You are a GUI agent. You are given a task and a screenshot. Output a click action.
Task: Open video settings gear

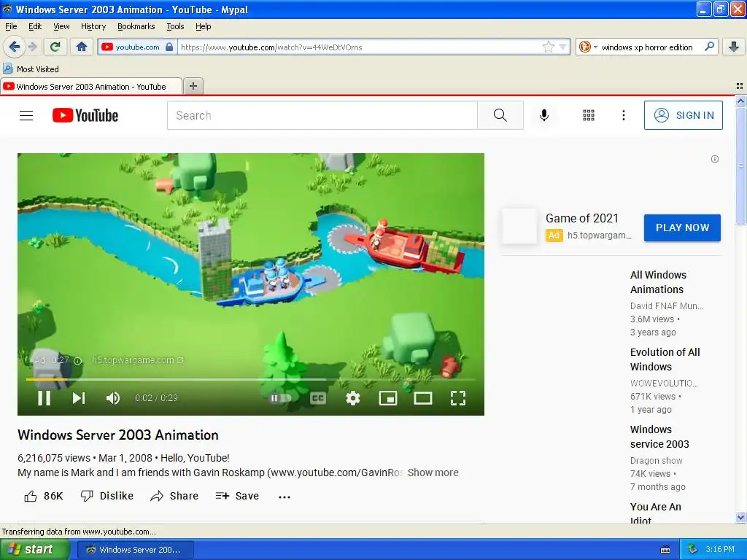tap(352, 397)
